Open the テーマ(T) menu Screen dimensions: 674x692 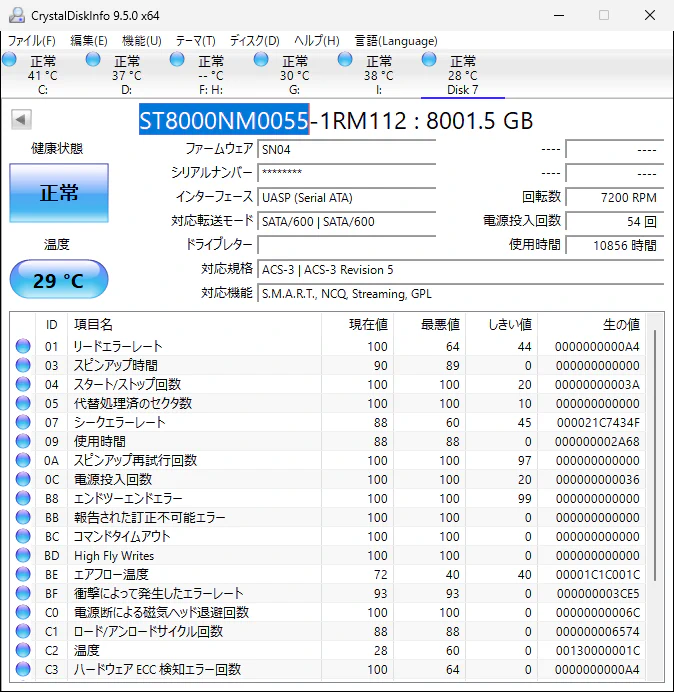click(196, 41)
